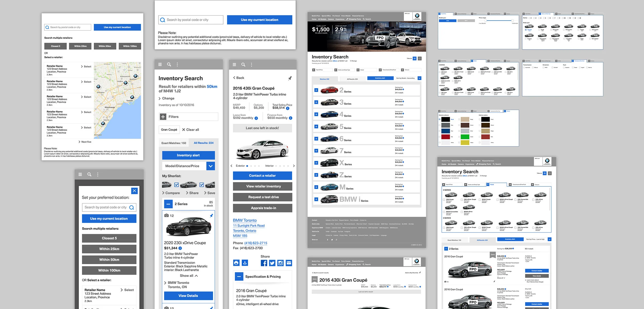The image size is (644, 309).
Task: Click Contact a retailer button
Action: (x=262, y=176)
